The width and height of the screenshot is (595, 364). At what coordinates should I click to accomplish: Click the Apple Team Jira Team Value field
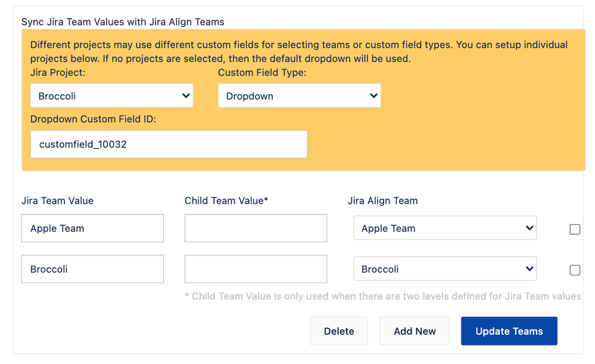click(x=92, y=228)
